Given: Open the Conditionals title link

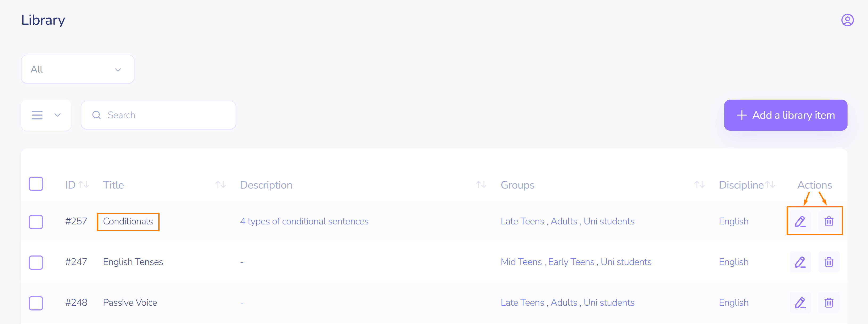Looking at the screenshot, I should click(128, 221).
